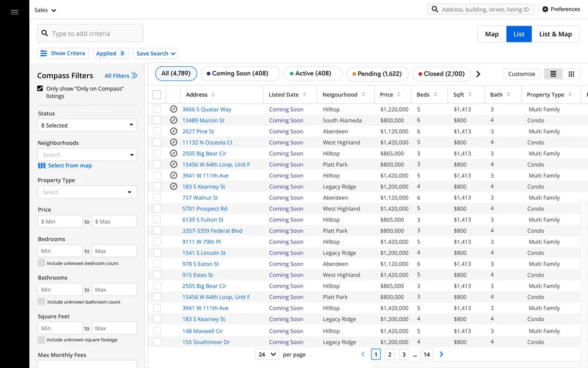Viewport: 588px width, 368px height.
Task: Check the row for 155 Southmoor Dr
Action: pos(157,342)
